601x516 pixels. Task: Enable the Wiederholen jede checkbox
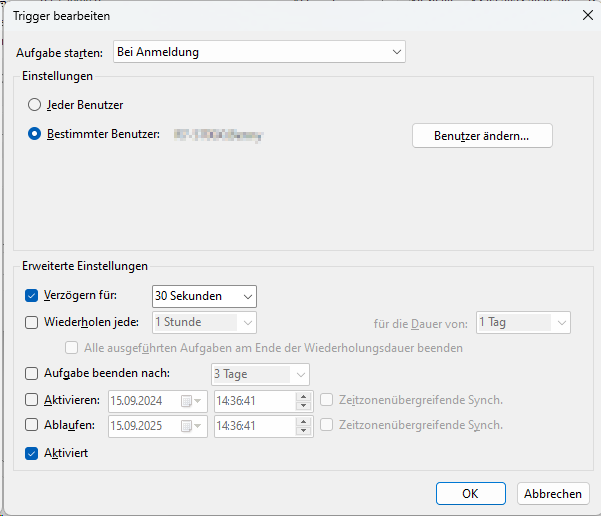point(32,322)
